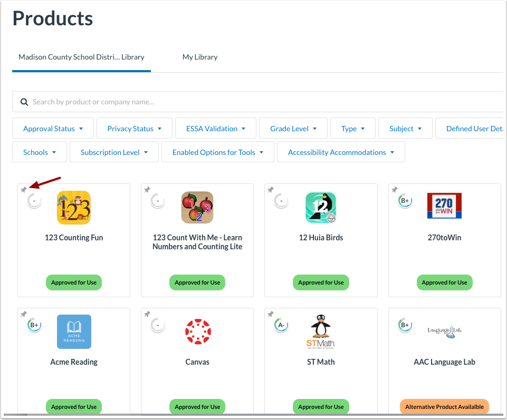Select the Madison County School District Library tab
Viewport: 507px width, 420px height.
point(81,57)
